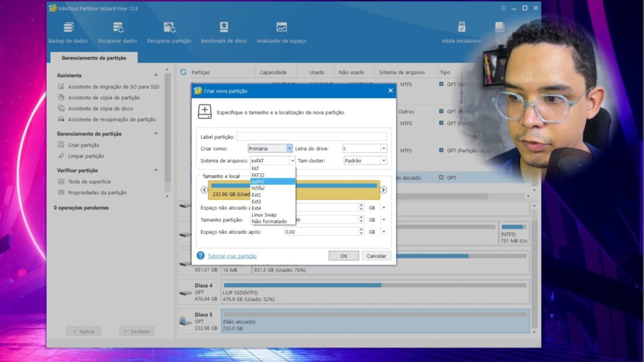This screenshot has height=362, width=644.
Task: Choose NTFS from file system list
Action: (273, 189)
